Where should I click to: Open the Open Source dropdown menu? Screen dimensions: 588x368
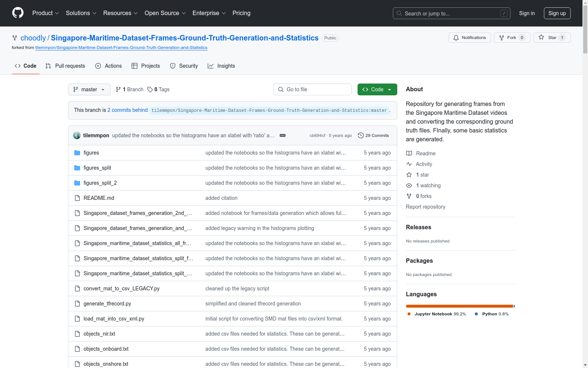(165, 13)
